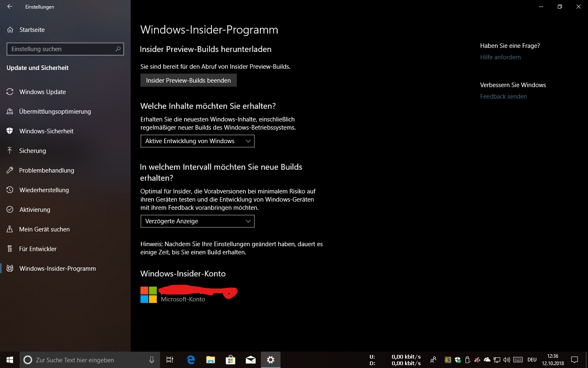
Task: Click the network speed U/D meter
Action: pos(395,360)
